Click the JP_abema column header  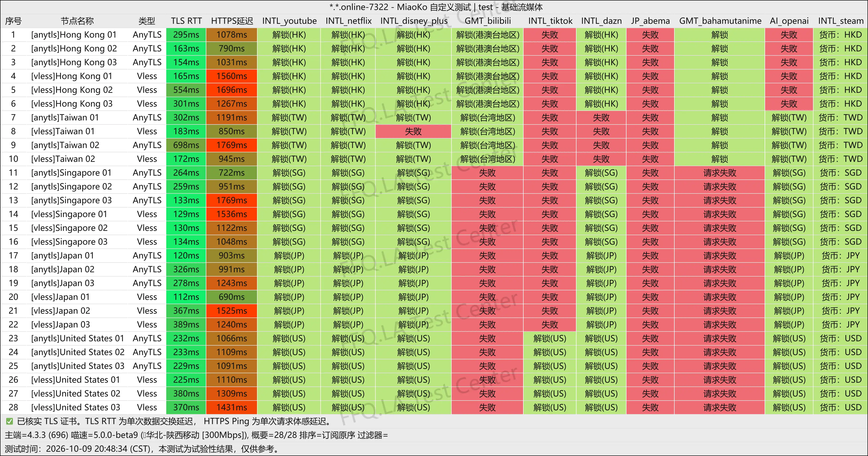(650, 21)
